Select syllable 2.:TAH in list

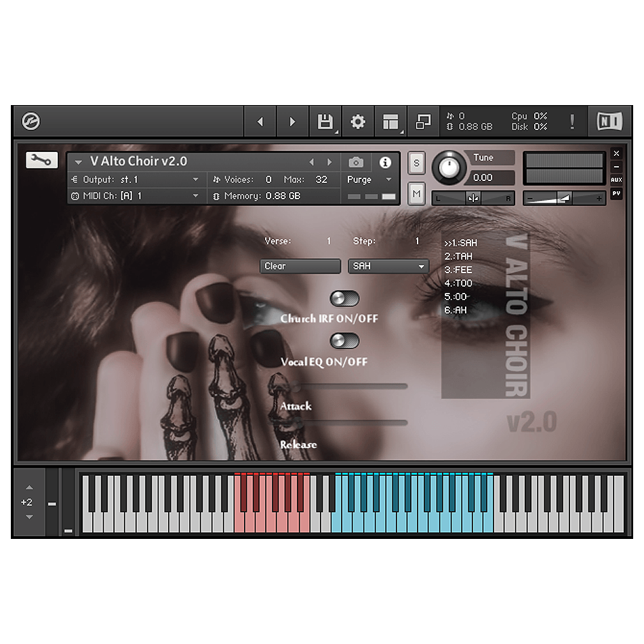click(458, 256)
